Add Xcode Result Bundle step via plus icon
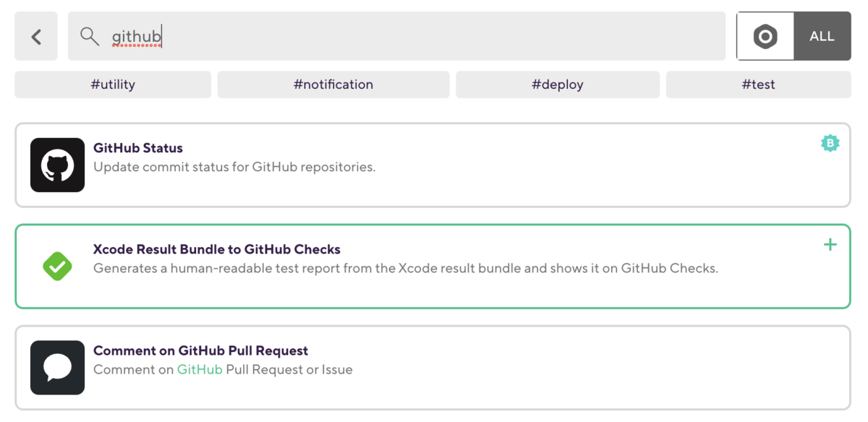 tap(830, 245)
